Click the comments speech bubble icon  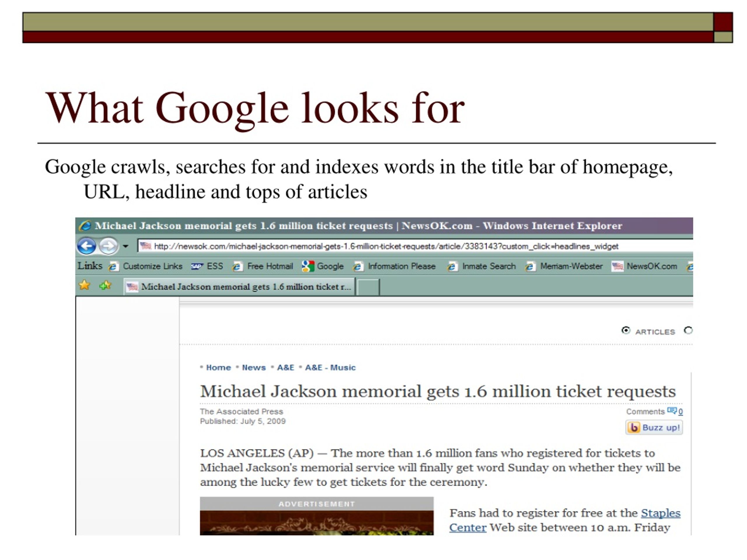(x=672, y=411)
